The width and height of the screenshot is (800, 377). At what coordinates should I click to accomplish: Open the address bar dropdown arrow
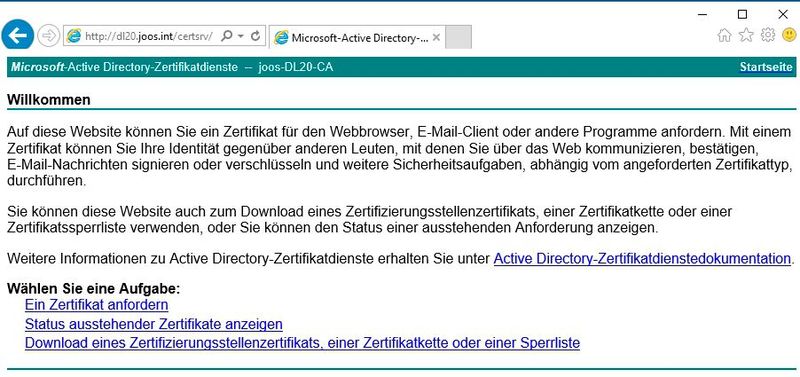click(x=241, y=36)
